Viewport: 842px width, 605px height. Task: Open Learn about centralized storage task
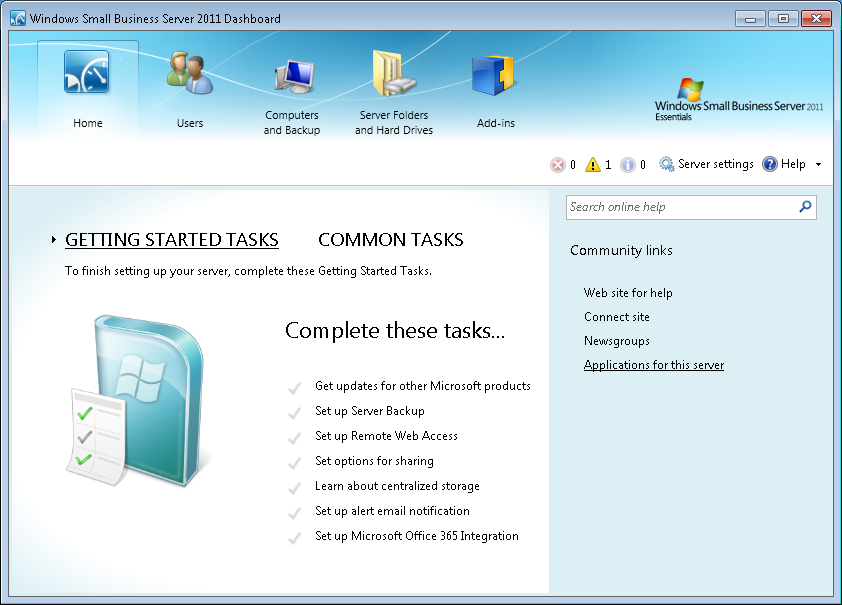pyautogui.click(x=397, y=486)
